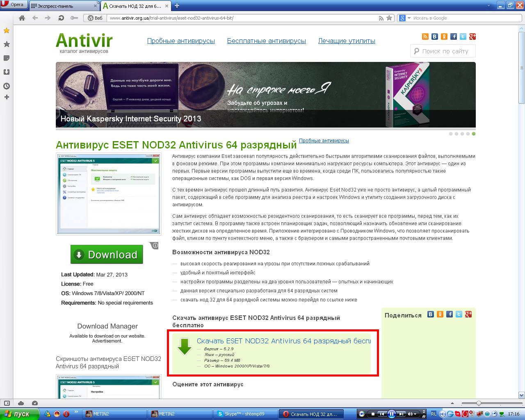This screenshot has height=420, width=525.
Task: Click the green download arrow icon
Action: [185, 346]
